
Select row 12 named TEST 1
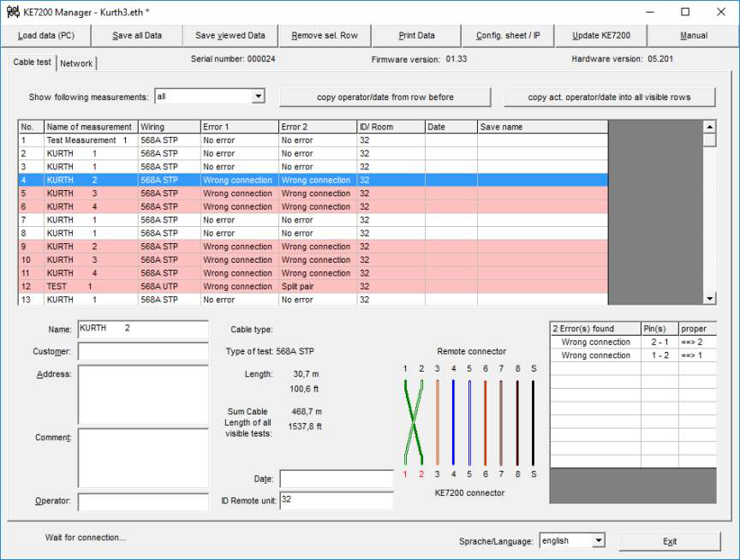[313, 286]
